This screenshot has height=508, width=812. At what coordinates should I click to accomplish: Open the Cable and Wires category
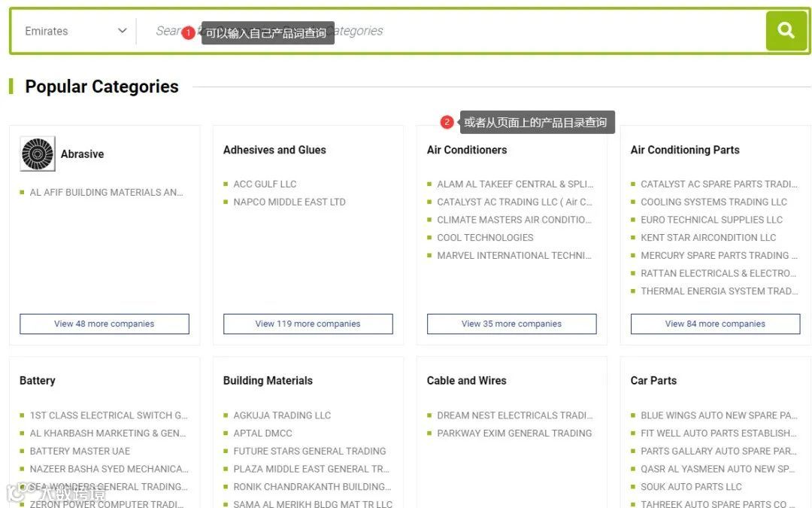(466, 381)
